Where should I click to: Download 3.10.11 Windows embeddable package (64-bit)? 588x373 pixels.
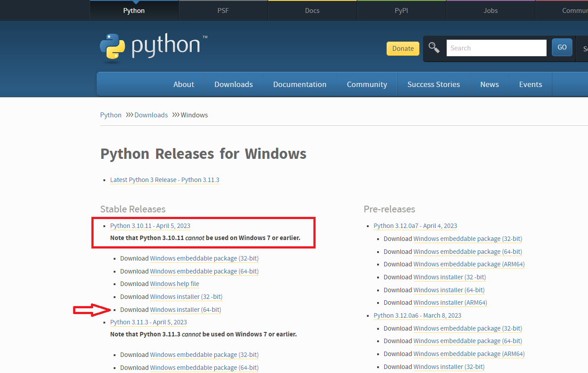point(204,271)
